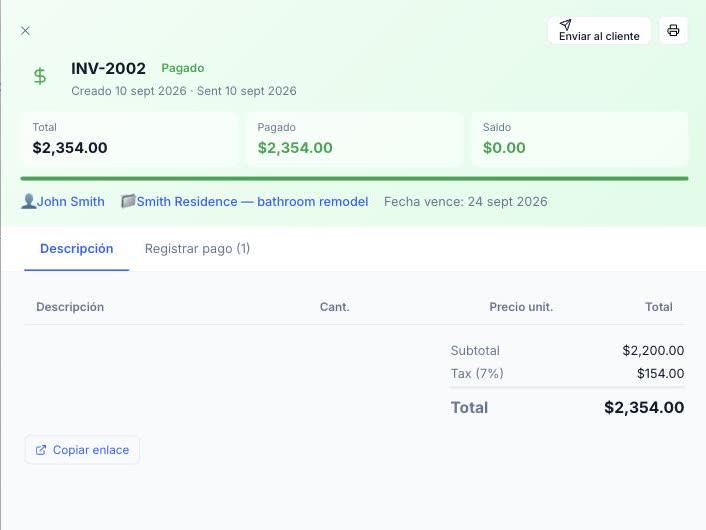Click the Copiar enlace button
This screenshot has height=530, width=706.
(x=82, y=449)
